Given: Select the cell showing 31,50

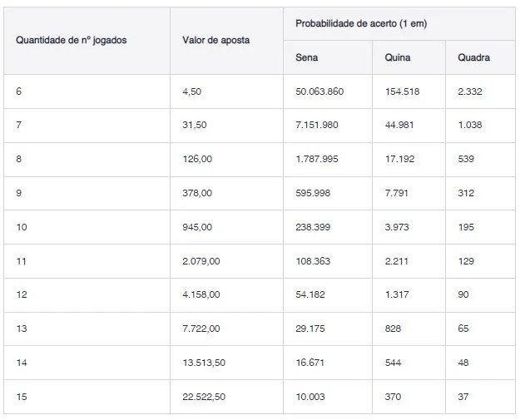Looking at the screenshot, I should click(195, 126).
